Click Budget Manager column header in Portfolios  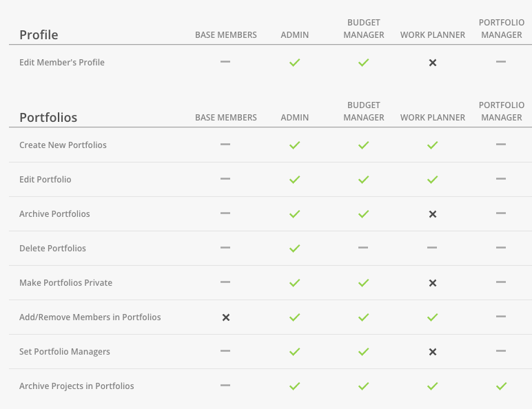coord(364,112)
